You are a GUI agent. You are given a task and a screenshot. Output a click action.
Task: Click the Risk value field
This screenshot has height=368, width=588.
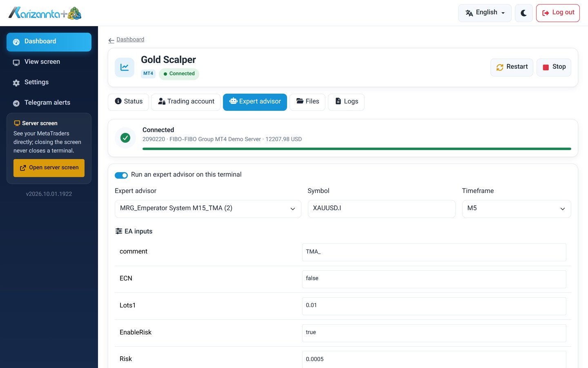click(434, 359)
